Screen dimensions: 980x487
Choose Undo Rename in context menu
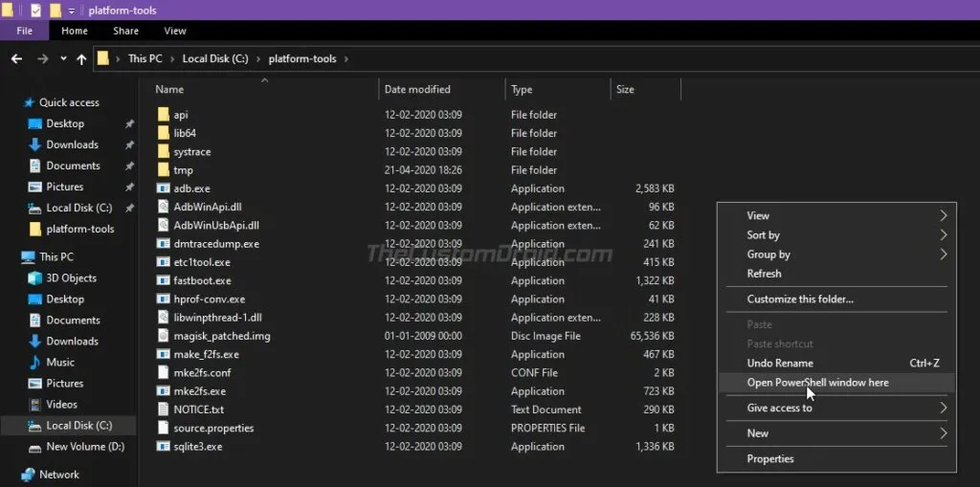point(780,364)
